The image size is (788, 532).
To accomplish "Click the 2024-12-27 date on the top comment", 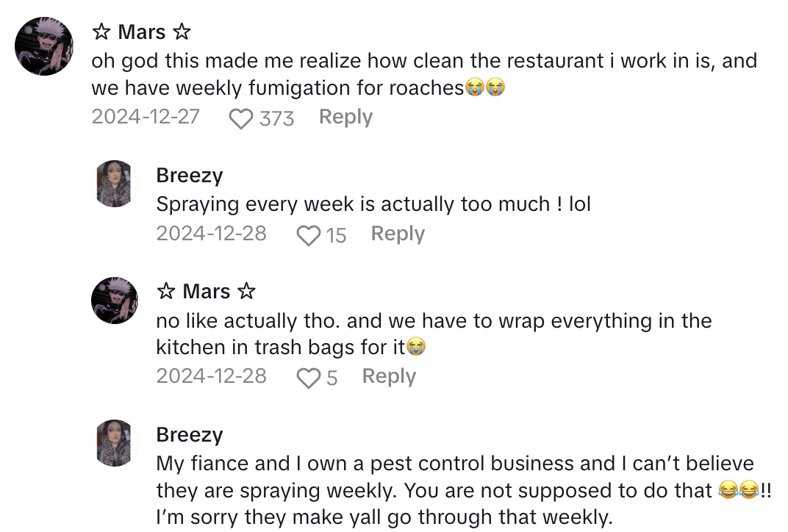I will (146, 117).
